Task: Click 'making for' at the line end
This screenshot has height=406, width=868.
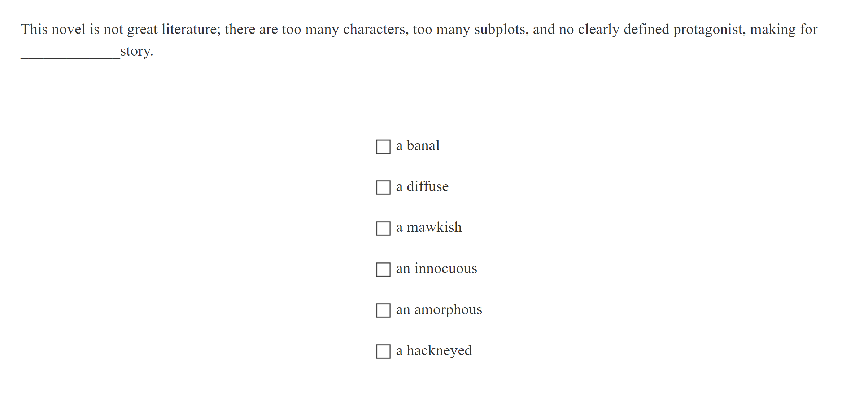Action: [784, 30]
